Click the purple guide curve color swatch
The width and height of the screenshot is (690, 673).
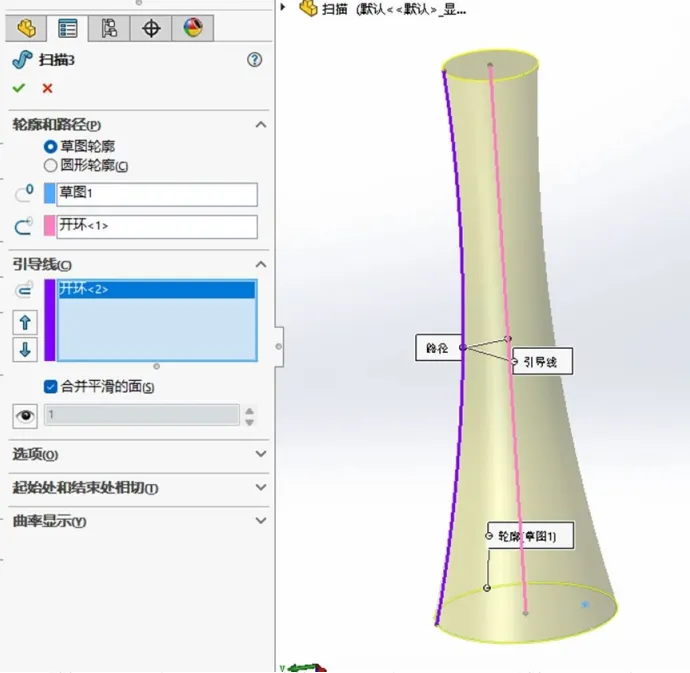point(50,320)
